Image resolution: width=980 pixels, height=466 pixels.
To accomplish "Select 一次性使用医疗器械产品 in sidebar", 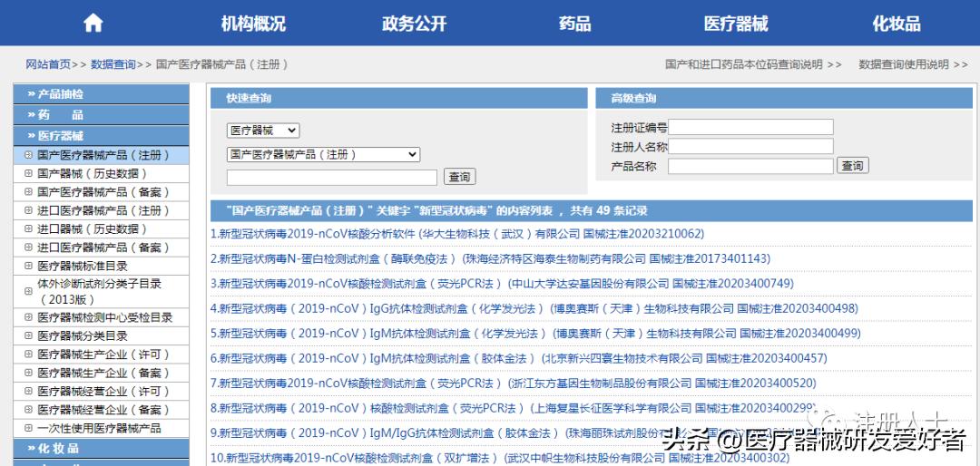I will click(99, 428).
